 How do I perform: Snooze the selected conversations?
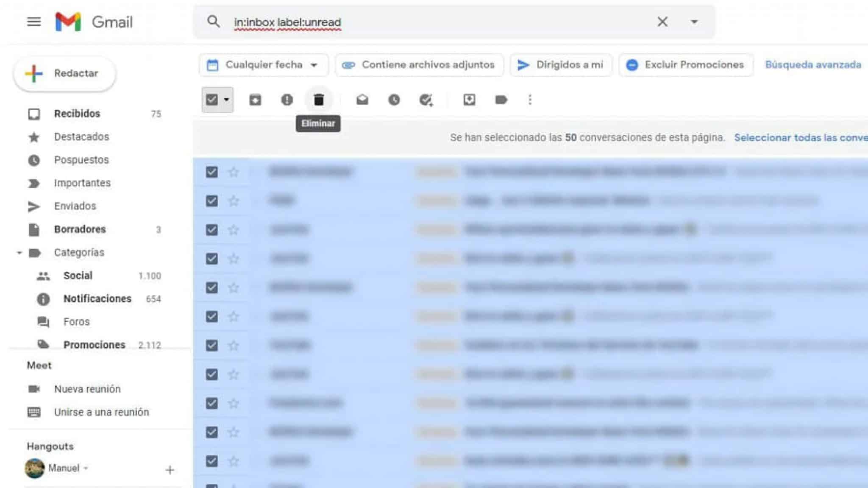pyautogui.click(x=394, y=100)
